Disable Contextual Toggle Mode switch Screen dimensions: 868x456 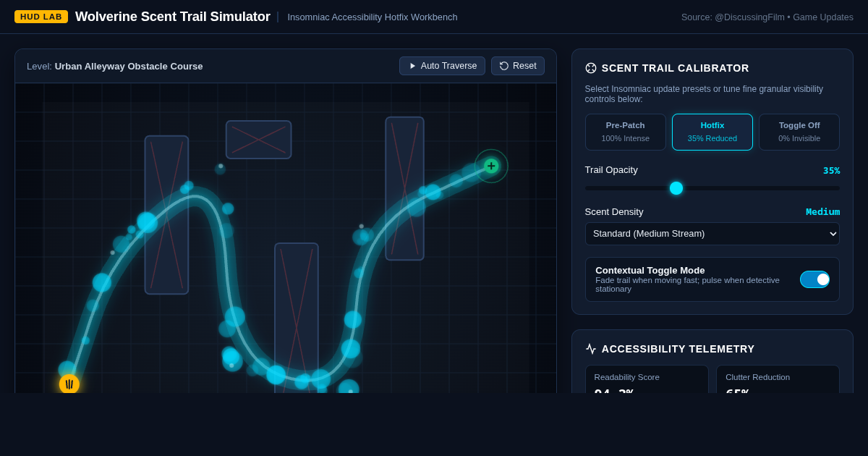814,279
